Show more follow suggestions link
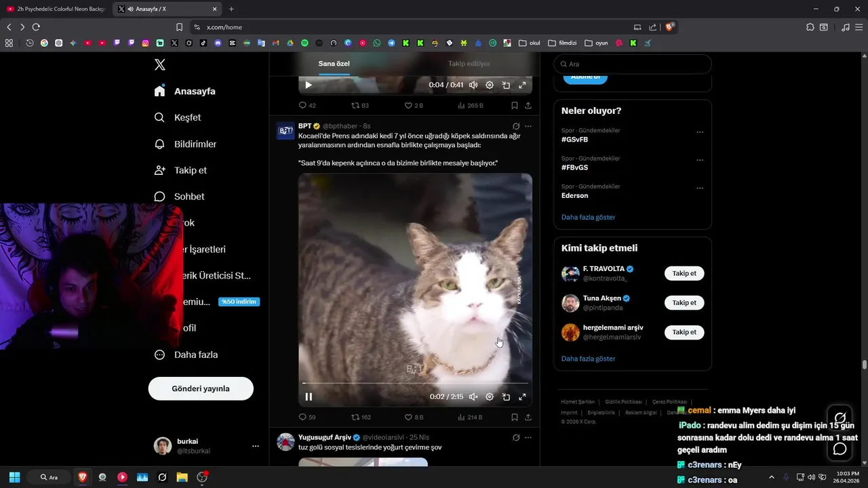The height and width of the screenshot is (488, 868). click(588, 359)
